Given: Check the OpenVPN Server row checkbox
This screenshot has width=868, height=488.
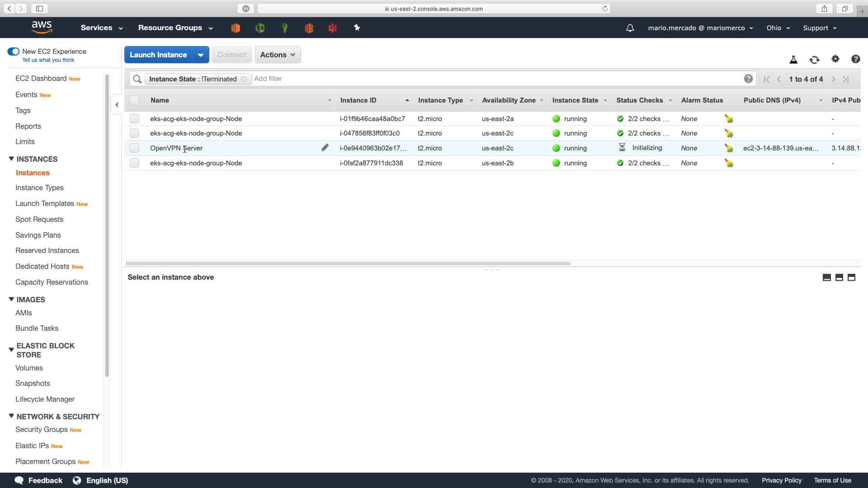Looking at the screenshot, I should point(134,148).
